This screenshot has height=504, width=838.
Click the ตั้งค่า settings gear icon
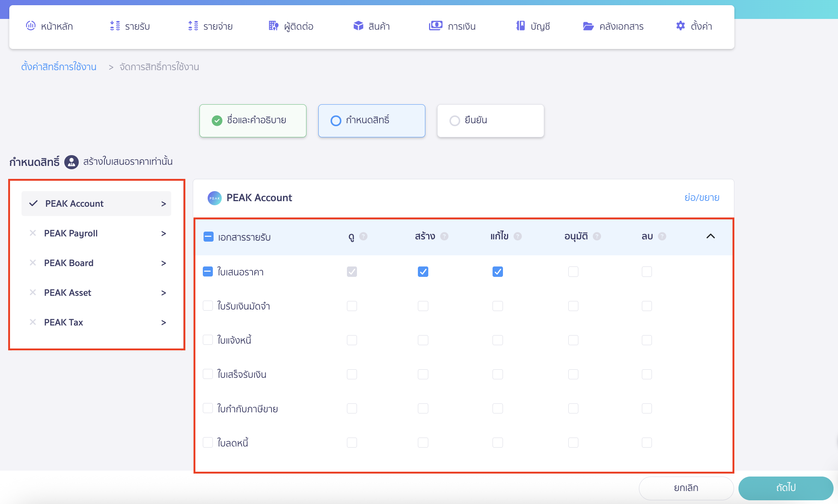pyautogui.click(x=680, y=26)
